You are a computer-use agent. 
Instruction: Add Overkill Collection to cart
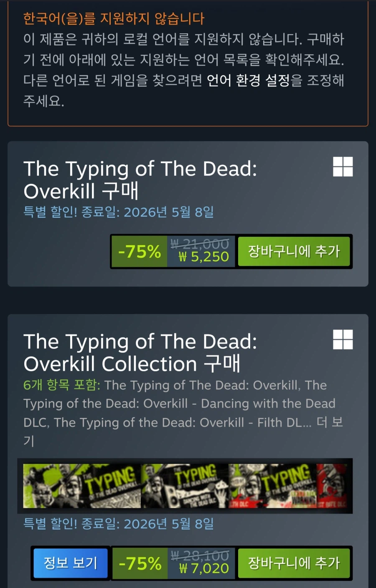click(x=294, y=563)
